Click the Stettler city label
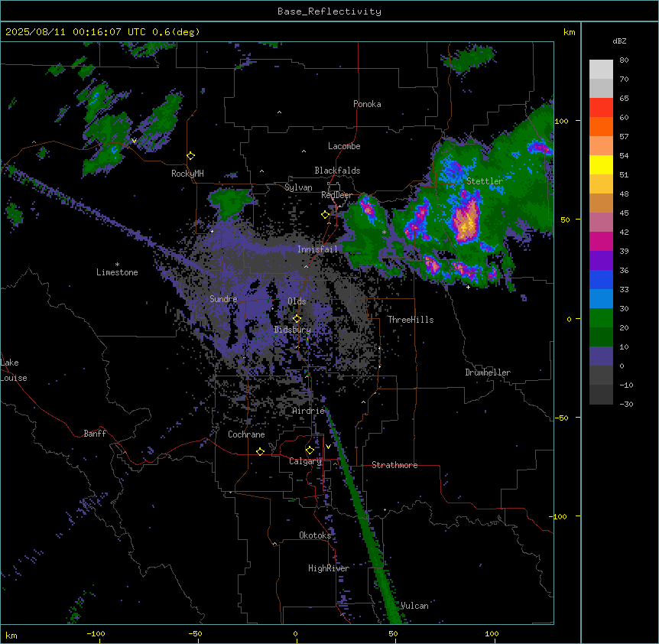Viewport: 659px width, 644px height. coord(485,181)
